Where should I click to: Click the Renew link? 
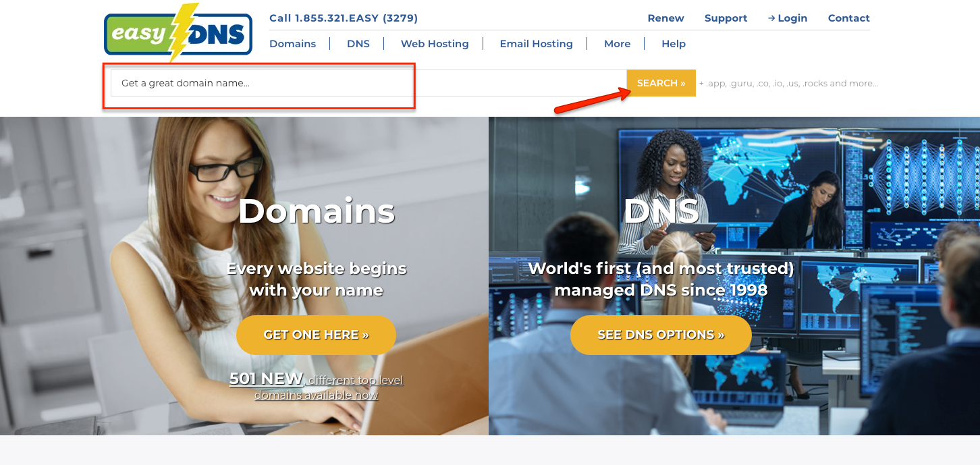pyautogui.click(x=665, y=18)
